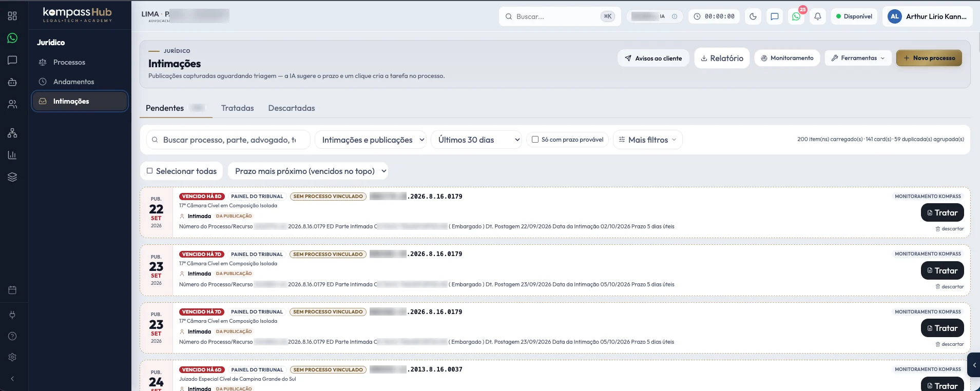Open the Arthur Lirio user profile menu
Image resolution: width=980 pixels, height=391 pixels.
(x=928, y=16)
